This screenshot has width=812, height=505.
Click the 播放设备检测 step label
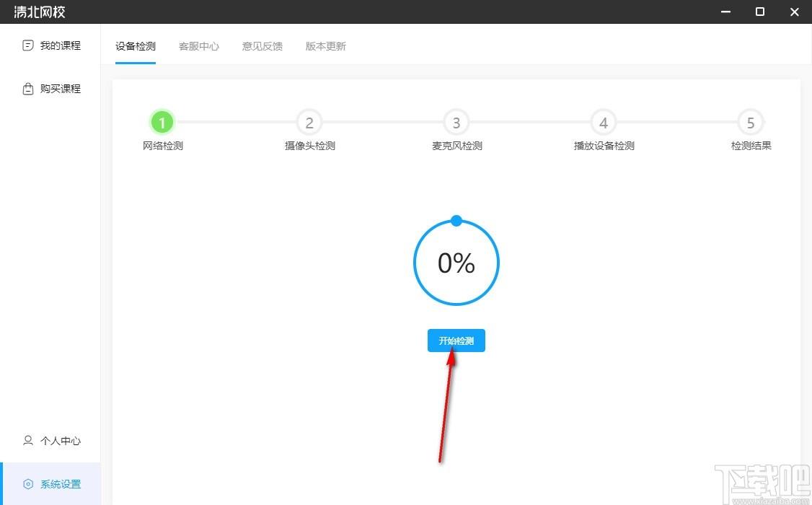tap(604, 146)
